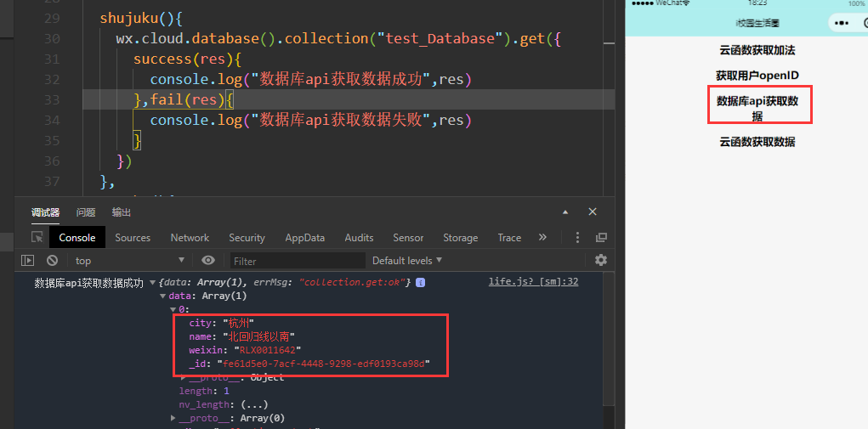Select the element inspector icon in devtools
This screenshot has height=429, width=868.
click(x=37, y=238)
